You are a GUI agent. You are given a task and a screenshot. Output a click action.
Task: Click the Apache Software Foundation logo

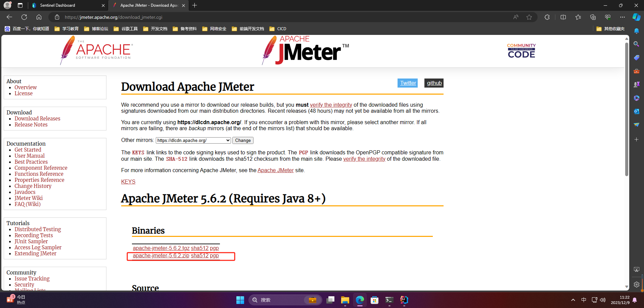tap(96, 50)
